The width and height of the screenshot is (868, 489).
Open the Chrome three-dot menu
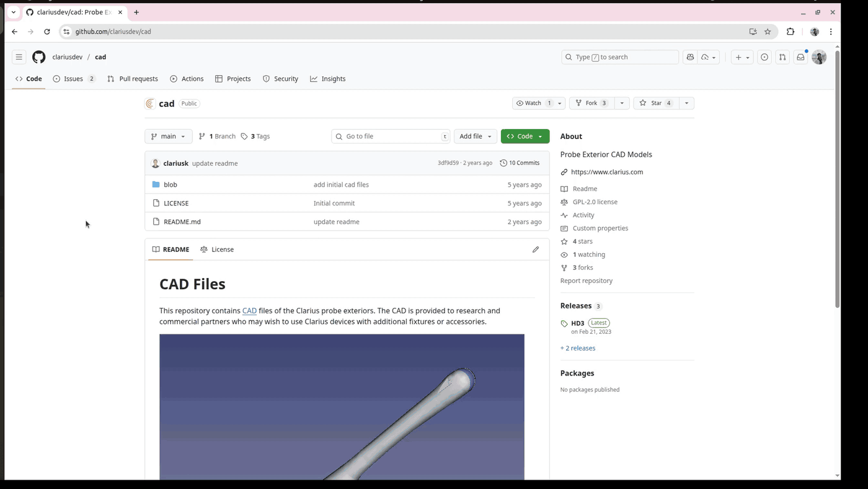point(831,32)
